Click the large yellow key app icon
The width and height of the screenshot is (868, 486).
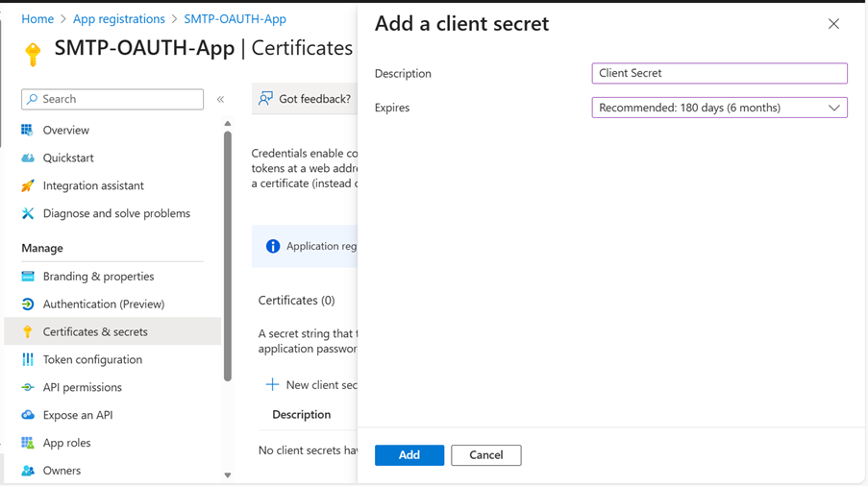(x=33, y=54)
